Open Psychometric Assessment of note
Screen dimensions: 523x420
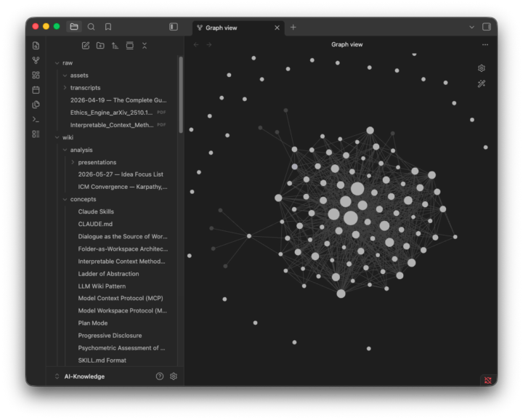pos(122,348)
